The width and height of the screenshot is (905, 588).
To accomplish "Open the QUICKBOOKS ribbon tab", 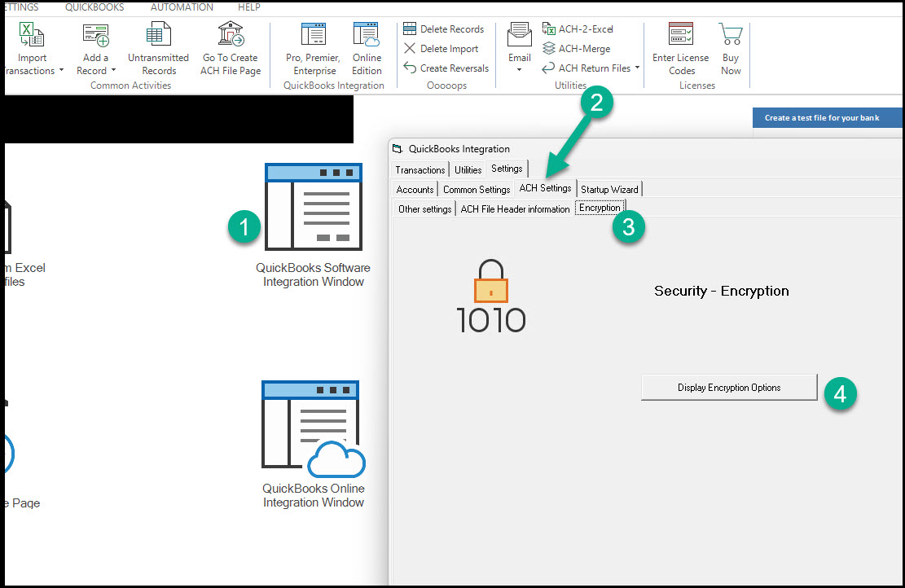I will (x=94, y=7).
